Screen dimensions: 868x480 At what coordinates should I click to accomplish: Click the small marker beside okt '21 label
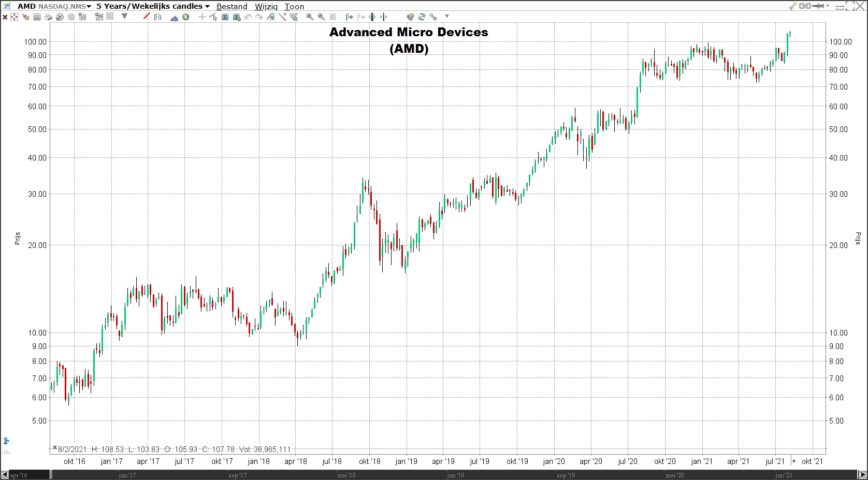click(x=793, y=461)
